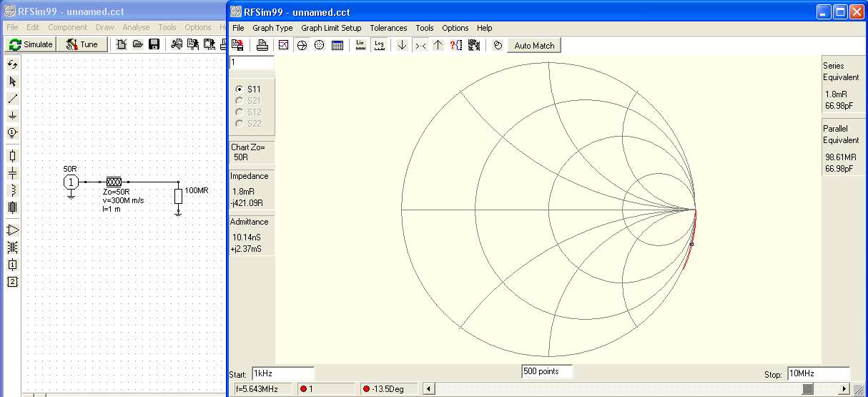Click the circle icon beside Auto Match
Image resolution: width=868 pixels, height=397 pixels.
[x=498, y=45]
